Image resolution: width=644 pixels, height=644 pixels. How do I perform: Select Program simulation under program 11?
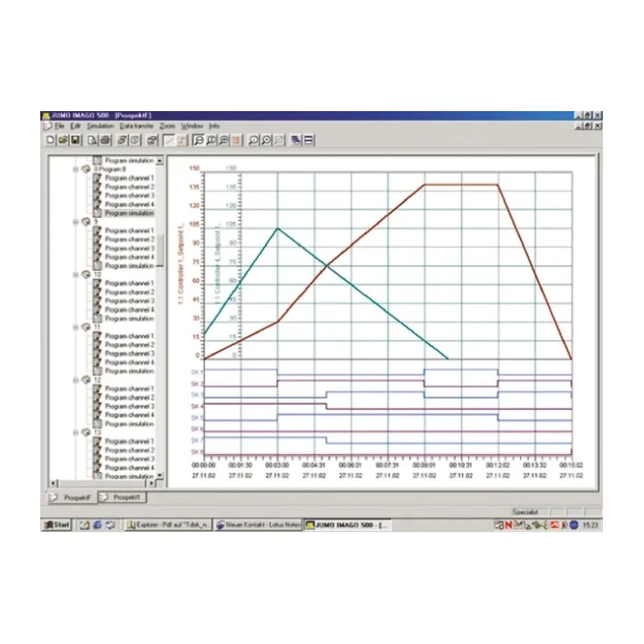point(130,371)
